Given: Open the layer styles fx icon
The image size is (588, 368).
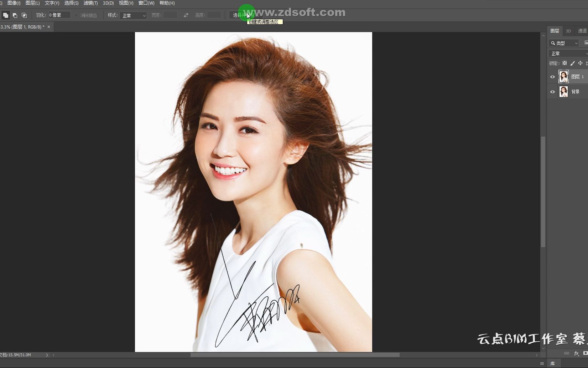Looking at the screenshot, I should 576,353.
